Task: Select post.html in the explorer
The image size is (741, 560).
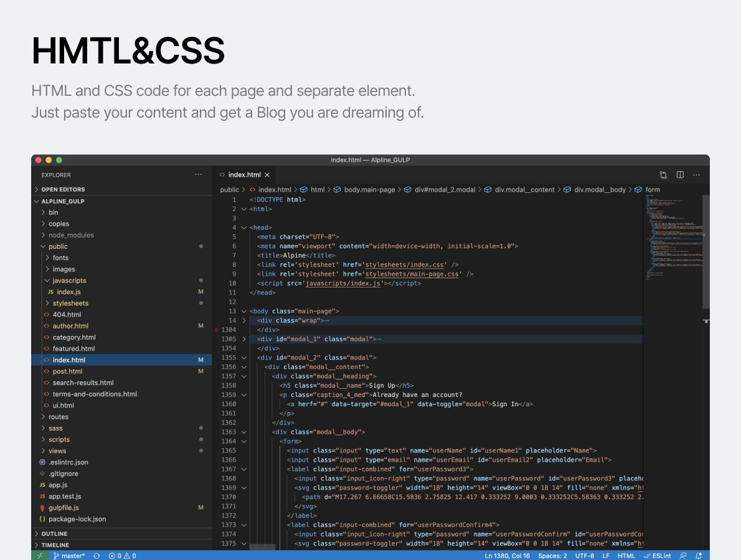Action: (x=121, y=371)
